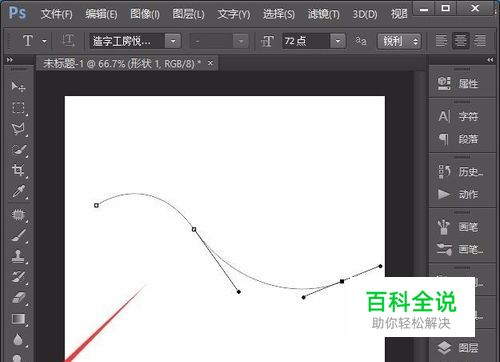This screenshot has width=500, height=362.
Task: Select the Gradient tool
Action: 18,319
